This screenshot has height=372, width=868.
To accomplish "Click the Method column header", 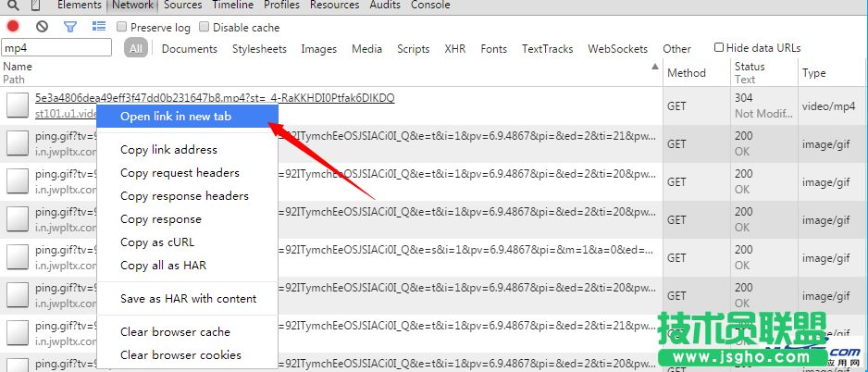I will click(697, 72).
